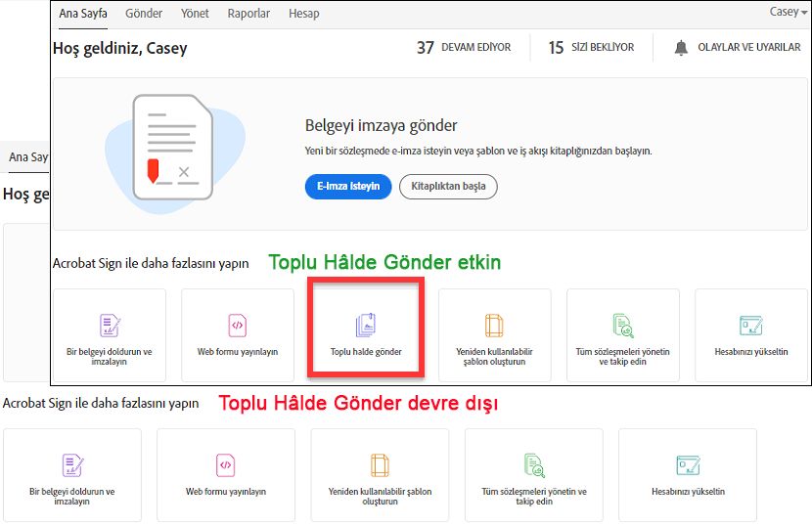Open the Yönet tab
The width and height of the screenshot is (812, 526).
click(x=195, y=14)
